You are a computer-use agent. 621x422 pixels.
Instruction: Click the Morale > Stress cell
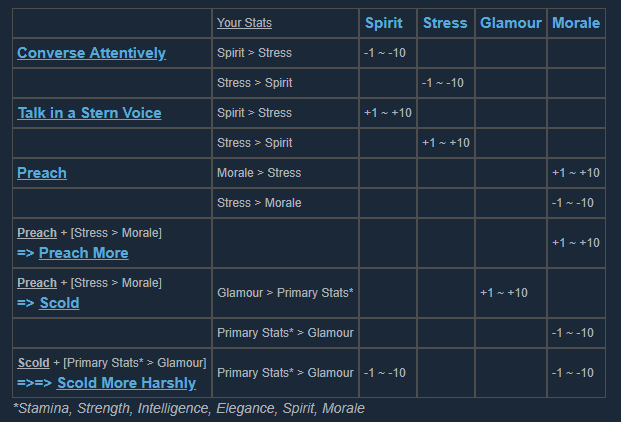(259, 173)
